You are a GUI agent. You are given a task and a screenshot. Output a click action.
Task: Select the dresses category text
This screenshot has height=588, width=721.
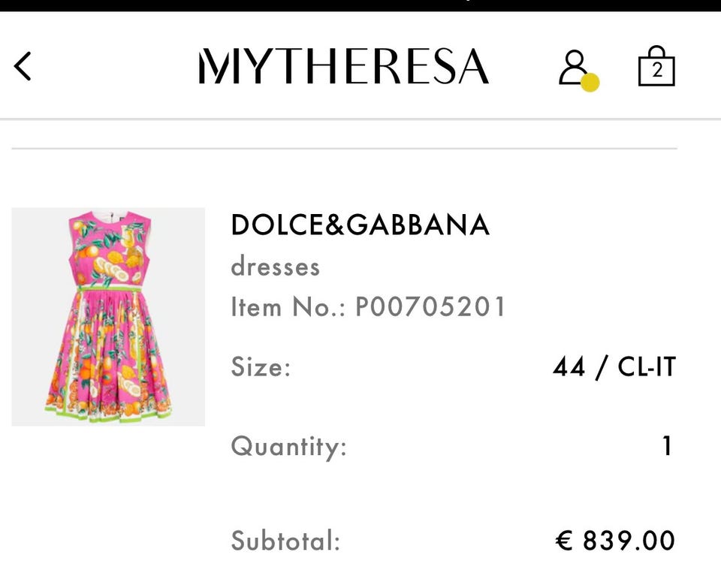pos(276,267)
